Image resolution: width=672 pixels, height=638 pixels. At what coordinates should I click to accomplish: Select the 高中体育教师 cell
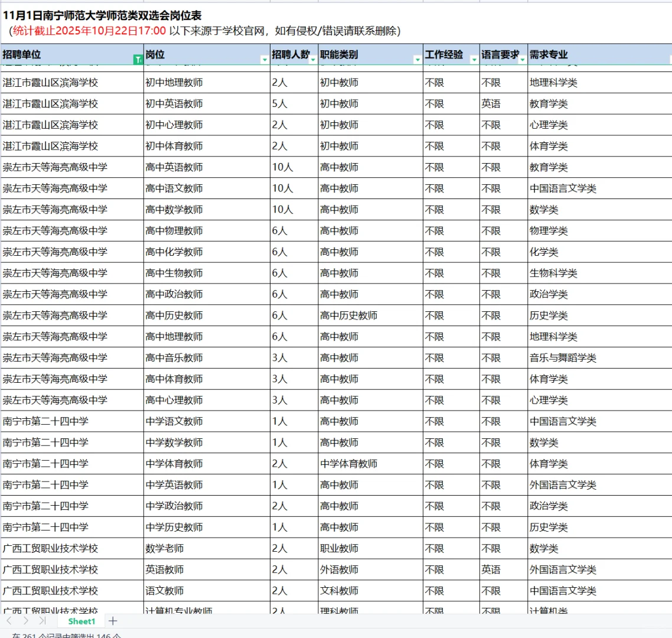point(207,379)
